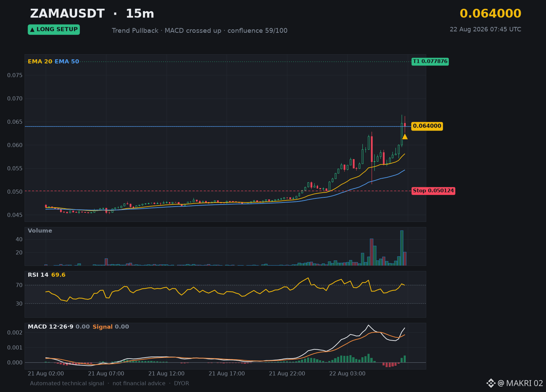
Task: Click the RSI 14 panel label
Action: click(x=38, y=275)
